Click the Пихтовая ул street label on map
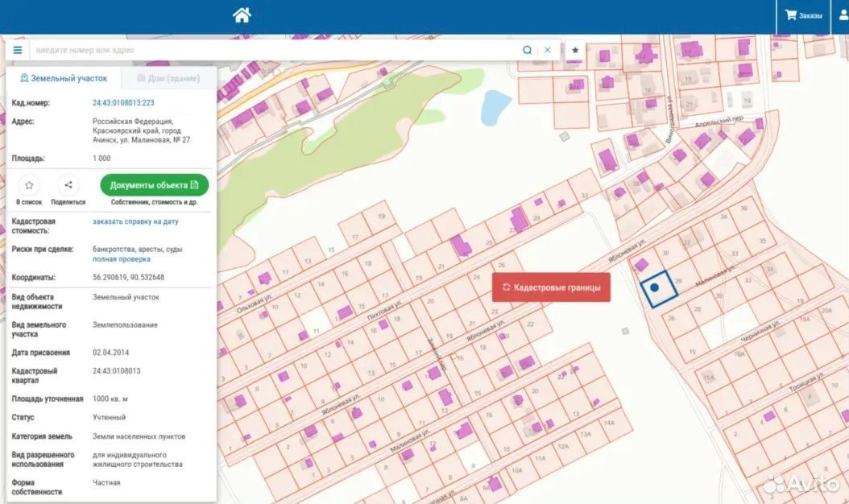This screenshot has height=504, width=849. pos(384,309)
